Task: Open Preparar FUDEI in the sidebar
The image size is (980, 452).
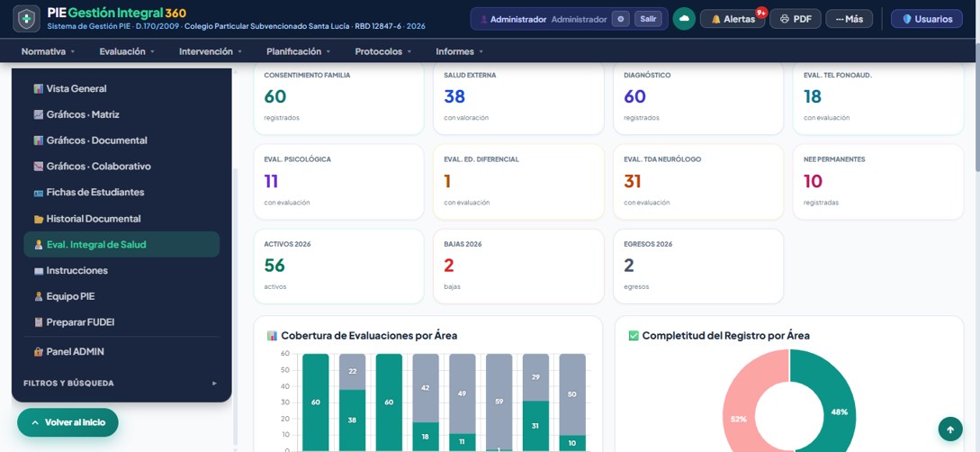Action: 121,322
